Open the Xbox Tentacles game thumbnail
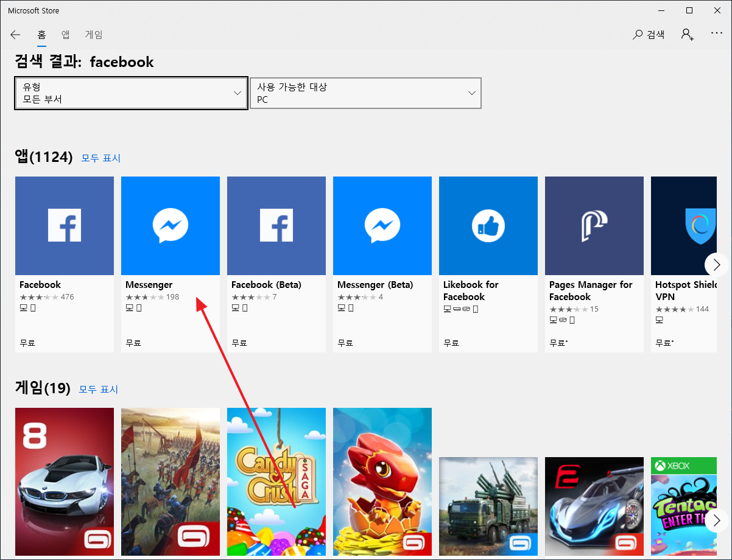Image resolution: width=732 pixels, height=560 pixels. coord(684,506)
